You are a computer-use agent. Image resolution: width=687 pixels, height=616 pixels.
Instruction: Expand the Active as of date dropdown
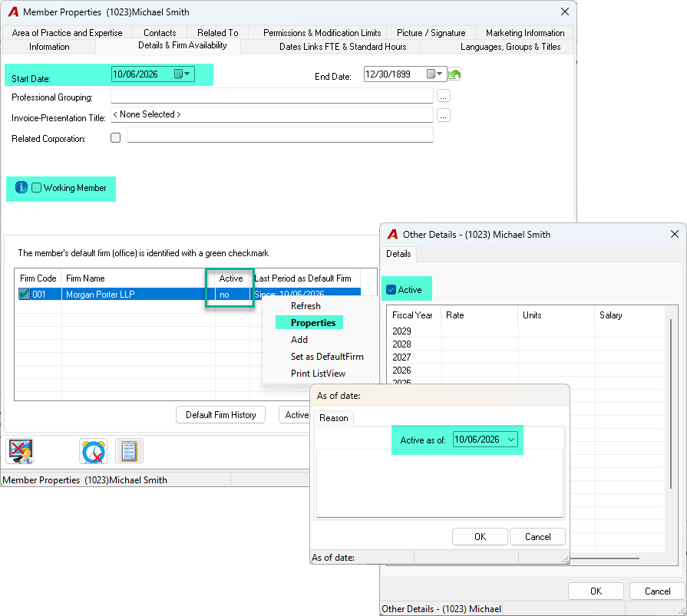(x=511, y=439)
